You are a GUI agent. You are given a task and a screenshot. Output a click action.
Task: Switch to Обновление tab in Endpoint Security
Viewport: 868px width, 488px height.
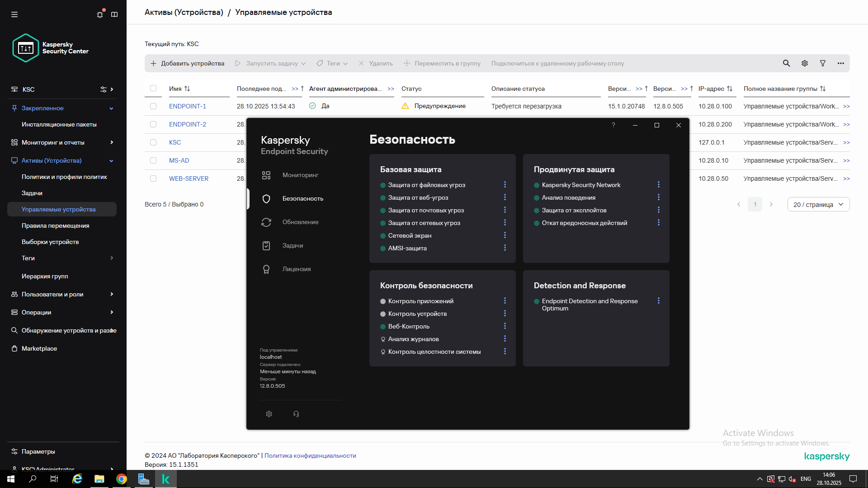click(x=300, y=222)
